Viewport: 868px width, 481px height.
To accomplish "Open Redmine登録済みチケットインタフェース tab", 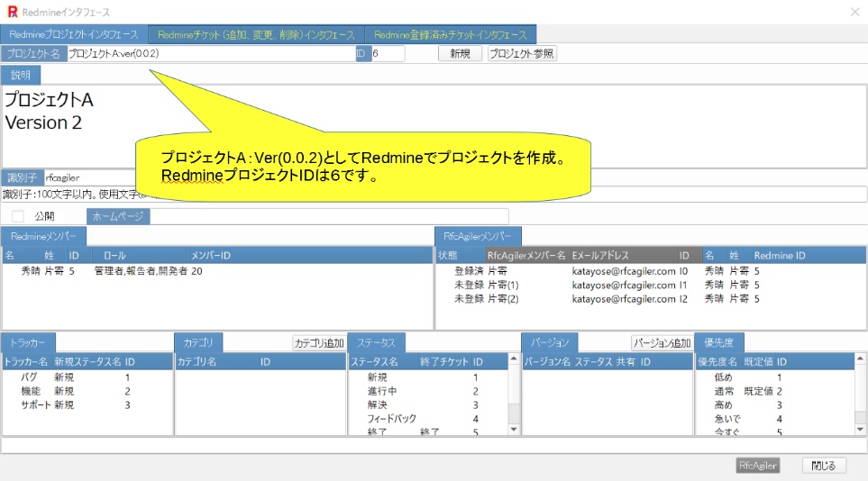I will pos(450,34).
